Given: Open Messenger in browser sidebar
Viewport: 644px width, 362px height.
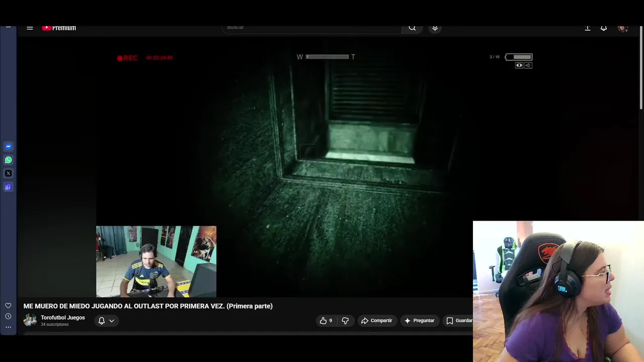Looking at the screenshot, I should tap(8, 147).
